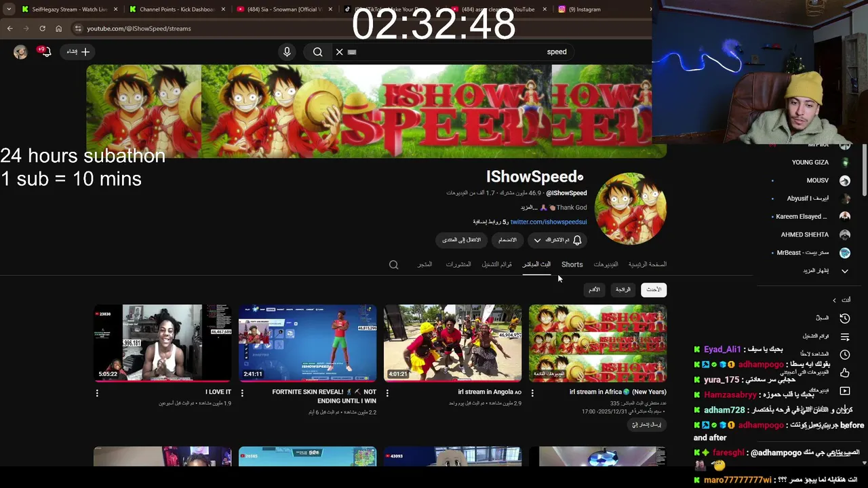868x488 pixels.
Task: Open MrBeast subscription in sidebar
Action: 810,253
